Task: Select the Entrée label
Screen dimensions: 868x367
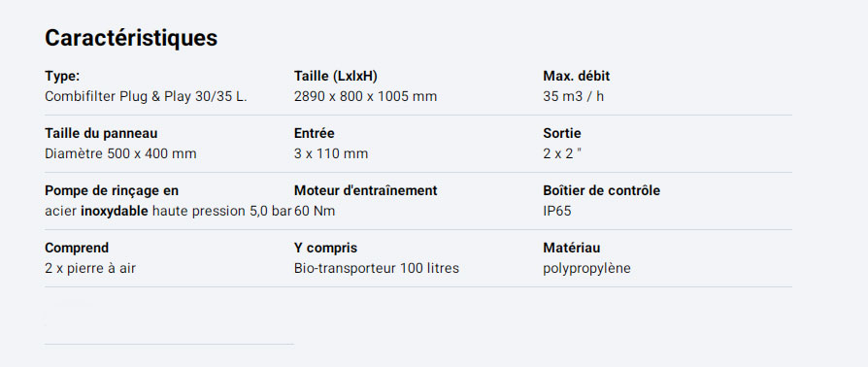Action: 314,133
